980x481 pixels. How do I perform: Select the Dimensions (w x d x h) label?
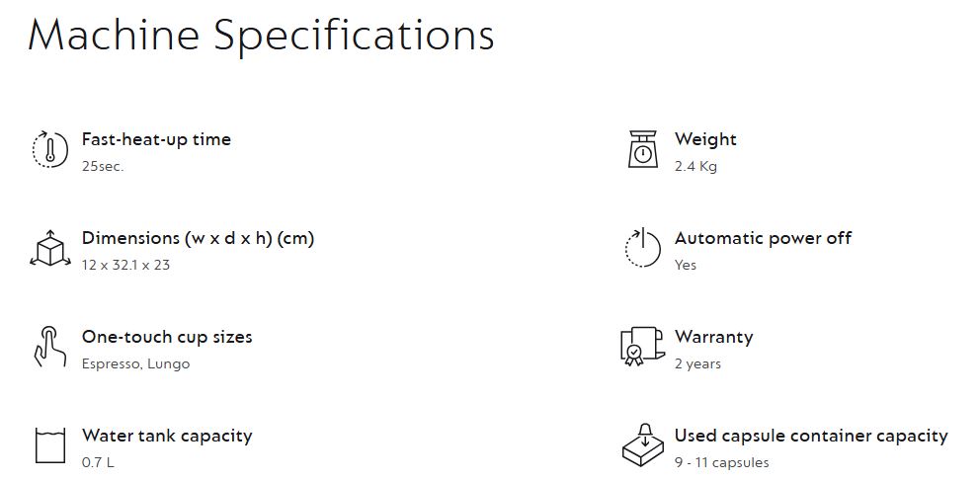[198, 238]
